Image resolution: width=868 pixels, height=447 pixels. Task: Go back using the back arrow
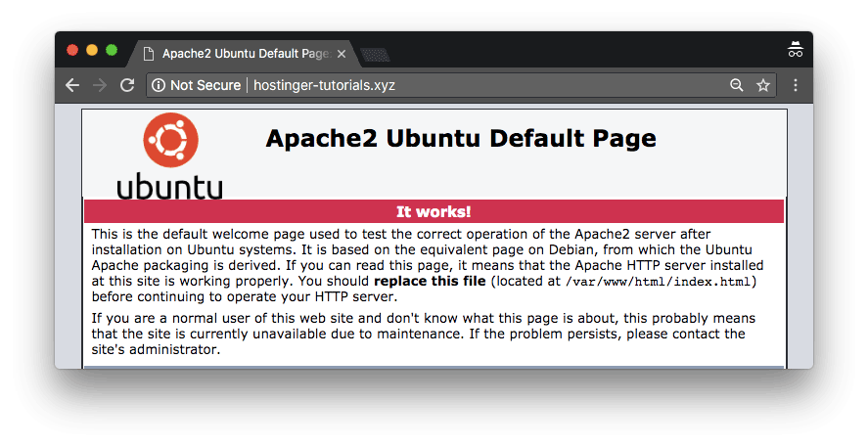pyautogui.click(x=72, y=86)
